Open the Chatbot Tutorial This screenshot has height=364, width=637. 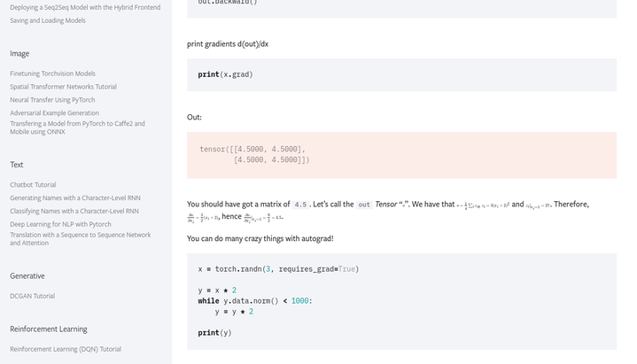(x=33, y=185)
